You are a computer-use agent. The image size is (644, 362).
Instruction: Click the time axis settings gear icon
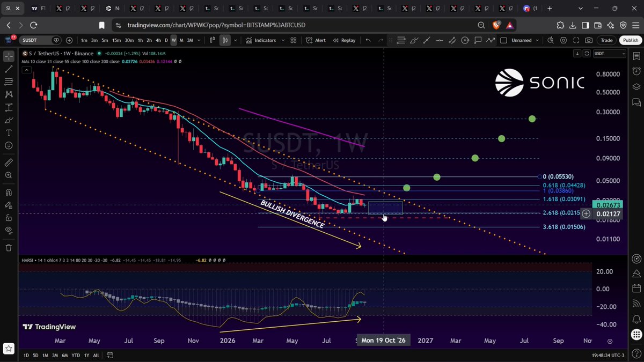pyautogui.click(x=610, y=341)
